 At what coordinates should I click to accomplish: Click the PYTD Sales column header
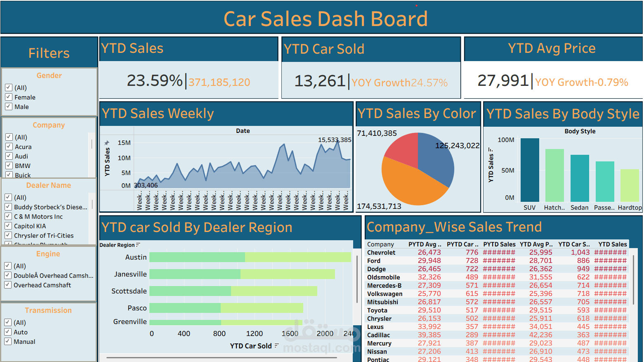[499, 244]
